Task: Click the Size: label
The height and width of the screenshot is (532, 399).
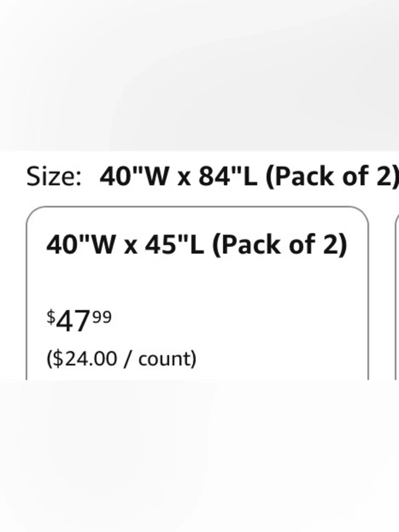Action: [x=54, y=176]
